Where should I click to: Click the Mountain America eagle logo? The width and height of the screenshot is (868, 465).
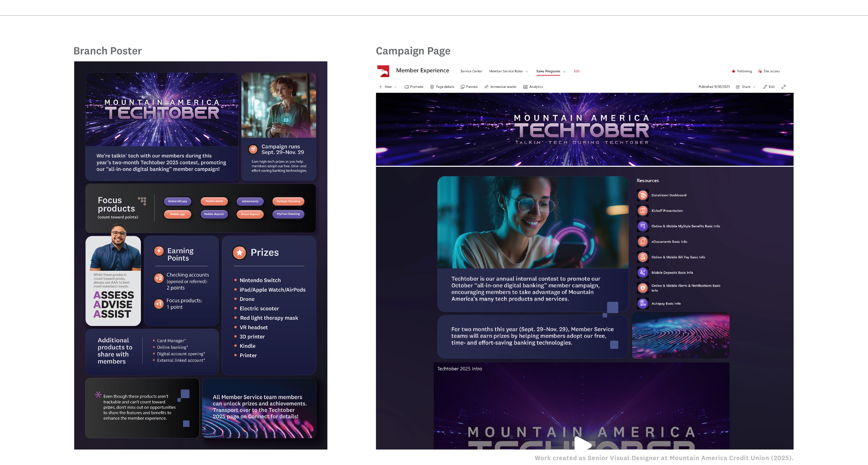click(383, 71)
